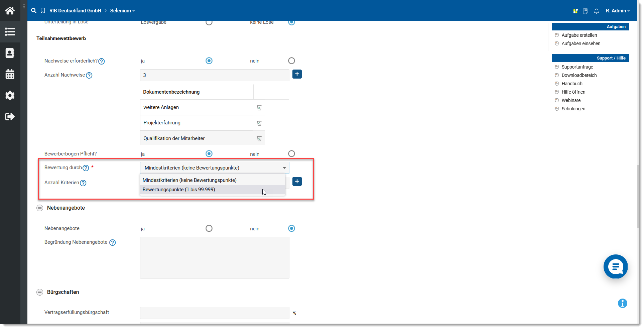
Task: Open the R. Admin user menu
Action: click(x=618, y=11)
